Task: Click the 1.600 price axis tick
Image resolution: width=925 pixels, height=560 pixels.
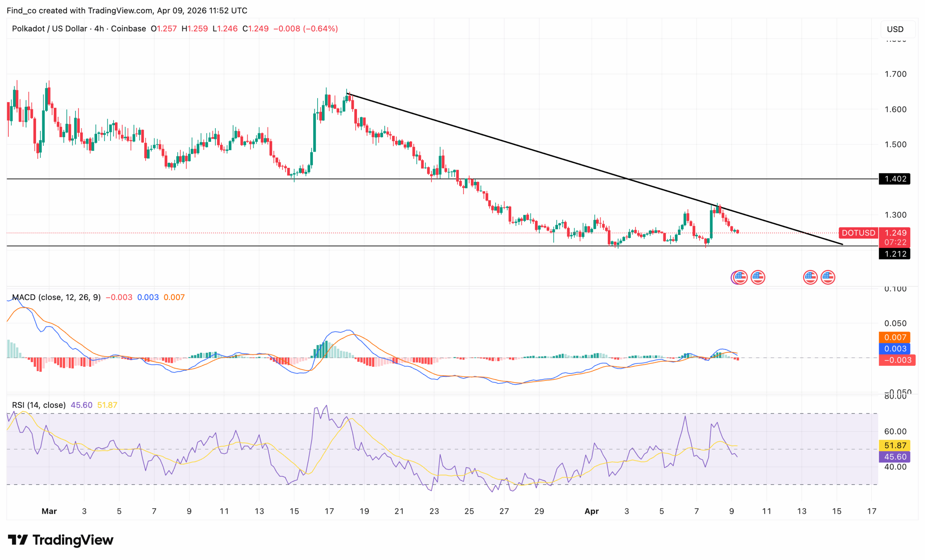Action: tap(895, 109)
